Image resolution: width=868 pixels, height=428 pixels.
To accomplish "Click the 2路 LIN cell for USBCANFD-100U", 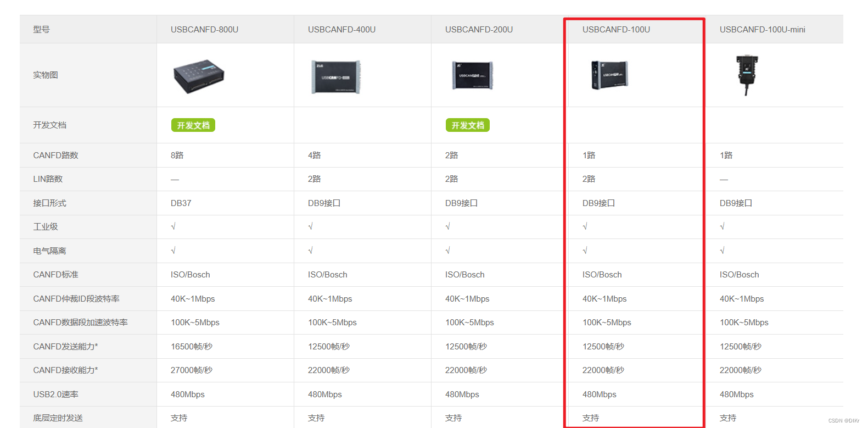I will [589, 179].
